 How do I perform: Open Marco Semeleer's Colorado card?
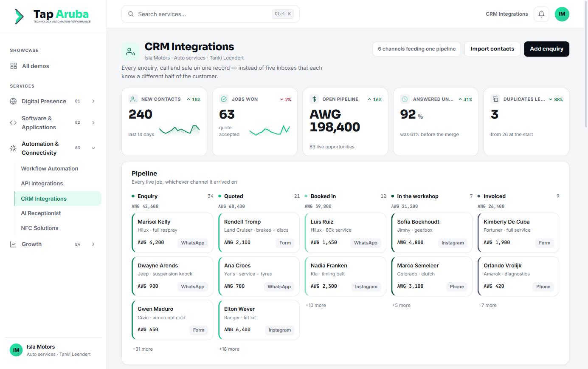tap(432, 276)
